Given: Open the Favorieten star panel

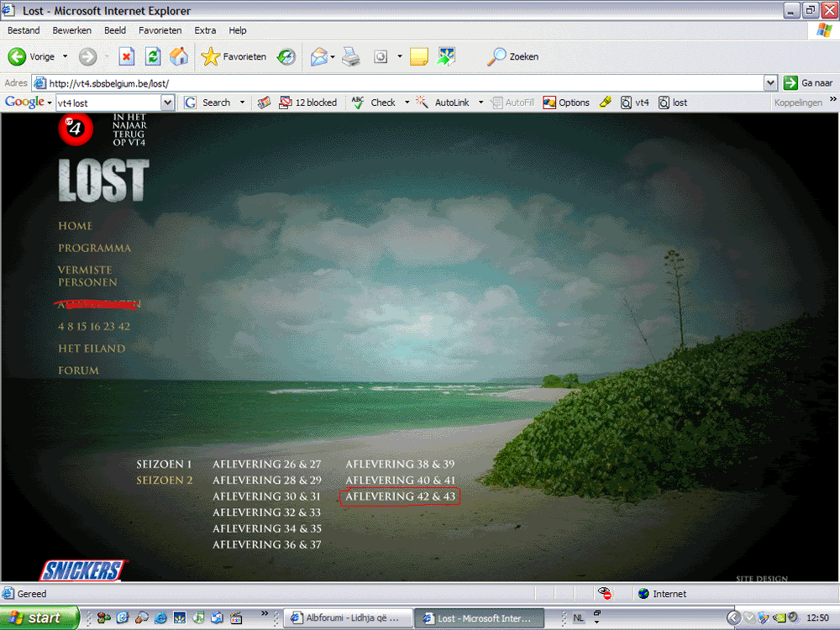Looking at the screenshot, I should (x=234, y=56).
